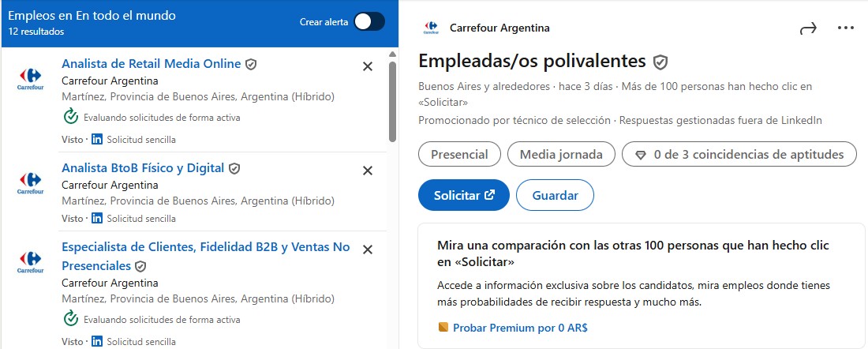Click Carrefour logo in job detail header
This screenshot has width=868, height=349.
(x=431, y=28)
